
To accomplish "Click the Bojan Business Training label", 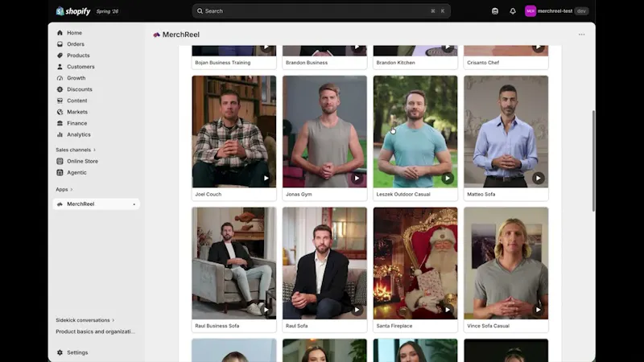I will (x=223, y=63).
